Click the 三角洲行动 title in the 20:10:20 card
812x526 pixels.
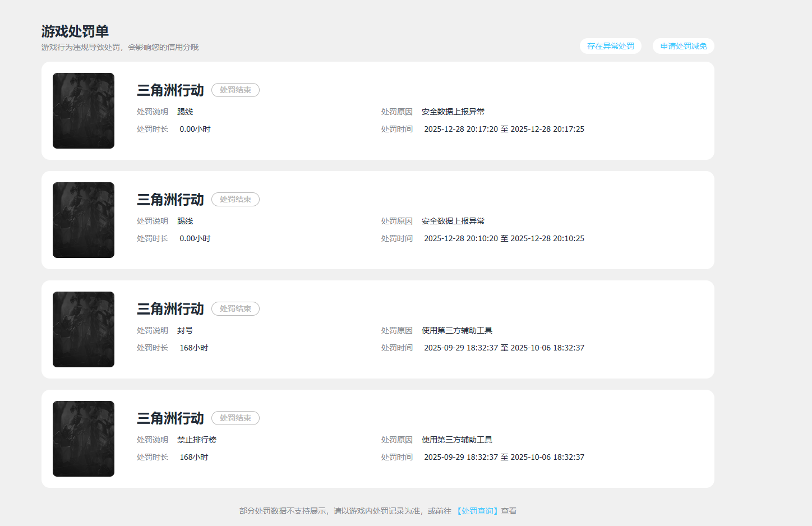(170, 200)
